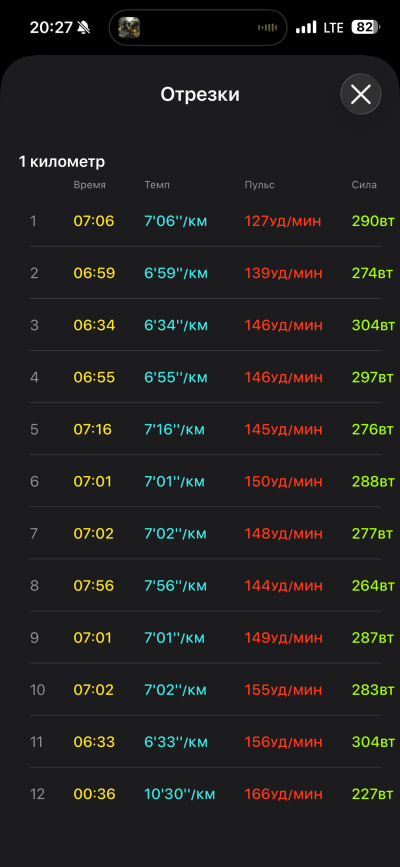Tap the LTE network indicator
Viewport: 400px width, 867px height.
[334, 27]
